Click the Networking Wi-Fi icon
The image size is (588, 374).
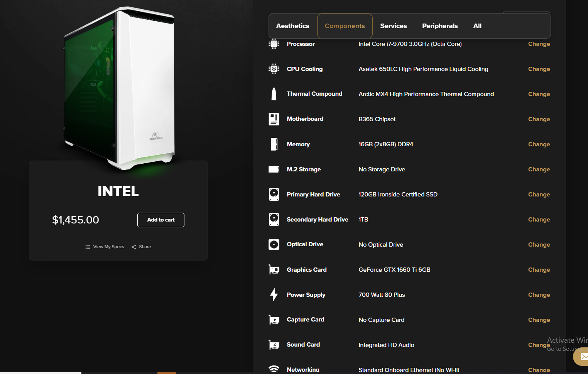pos(274,369)
